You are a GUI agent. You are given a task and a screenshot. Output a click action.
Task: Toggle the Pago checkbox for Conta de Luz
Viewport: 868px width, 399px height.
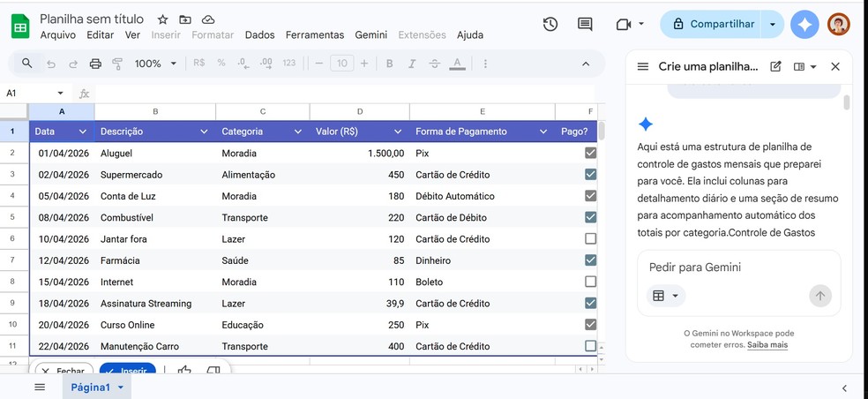click(591, 196)
